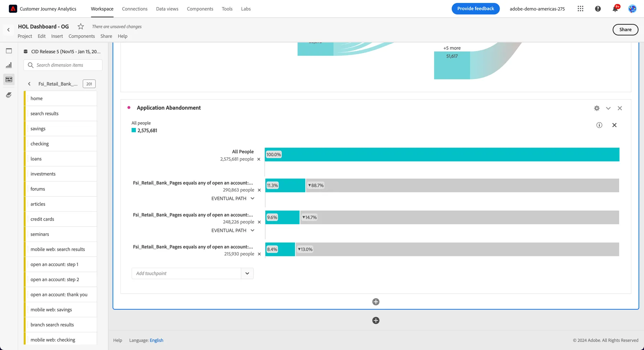The image size is (644, 350).
Task: Open the Components icon in the left rail
Action: 9,79
